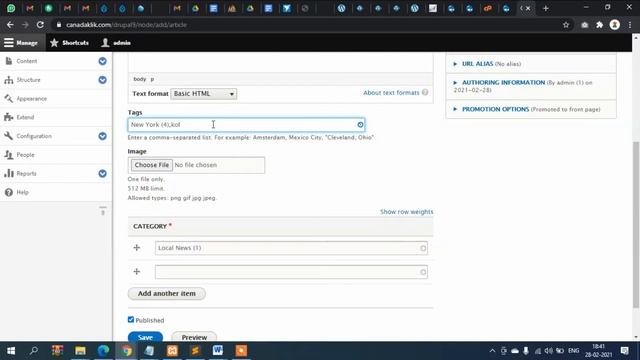Open the About text formats link
The image size is (640, 360).
pyautogui.click(x=391, y=93)
